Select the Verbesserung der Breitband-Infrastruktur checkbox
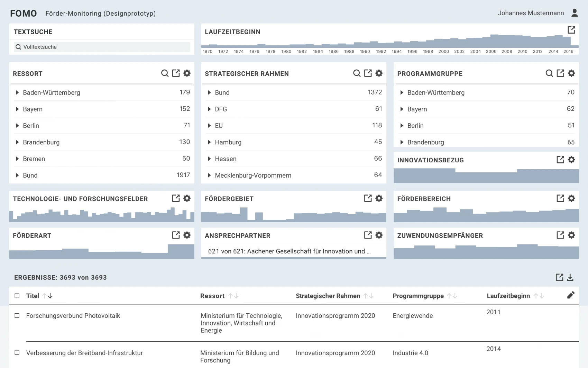Image resolution: width=588 pixels, height=368 pixels. click(x=17, y=352)
